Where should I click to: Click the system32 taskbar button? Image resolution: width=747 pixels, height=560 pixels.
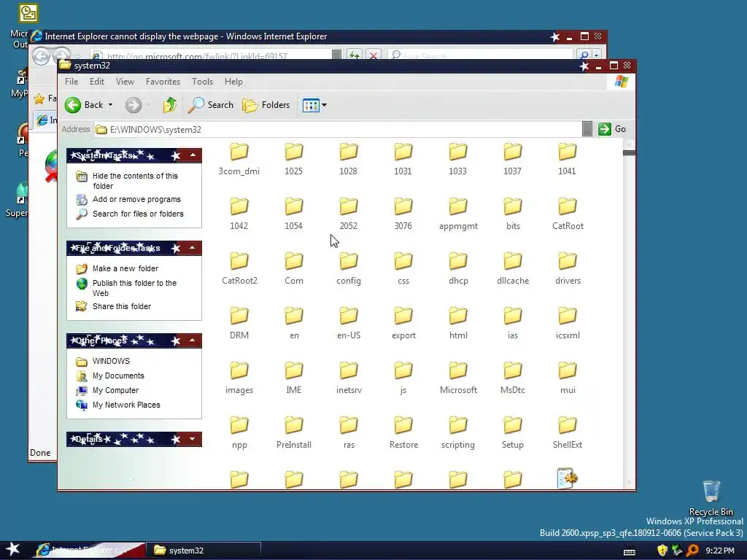click(x=205, y=550)
